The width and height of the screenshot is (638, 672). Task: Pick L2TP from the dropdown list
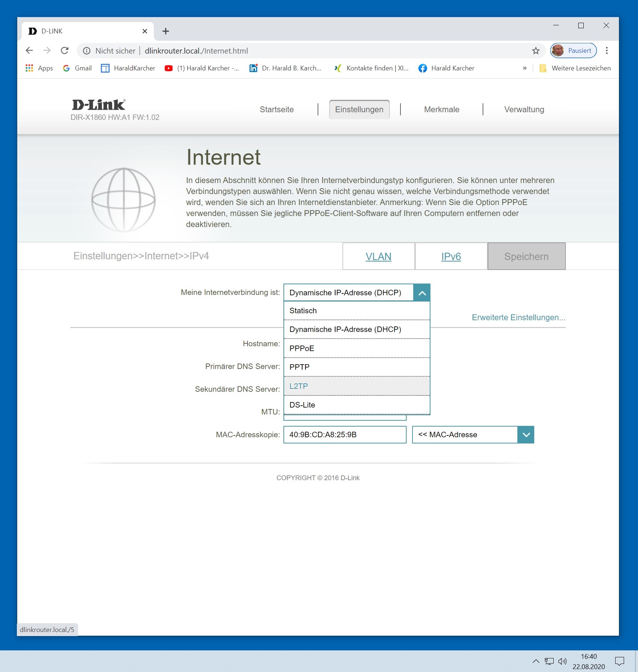[357, 386]
